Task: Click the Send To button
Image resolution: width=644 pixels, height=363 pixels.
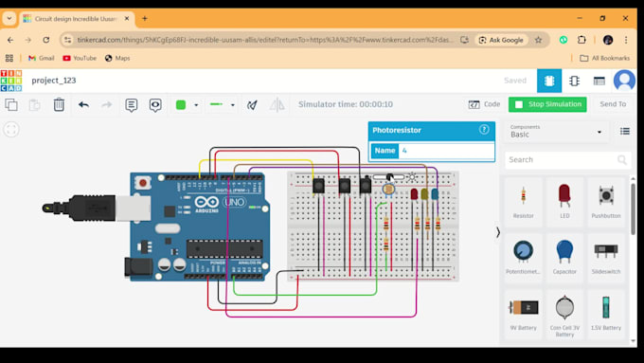Action: click(613, 104)
